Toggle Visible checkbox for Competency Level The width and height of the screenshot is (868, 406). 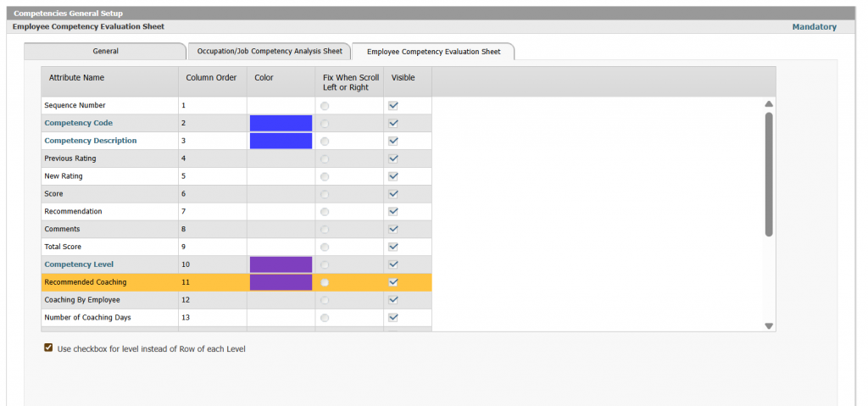tap(393, 264)
